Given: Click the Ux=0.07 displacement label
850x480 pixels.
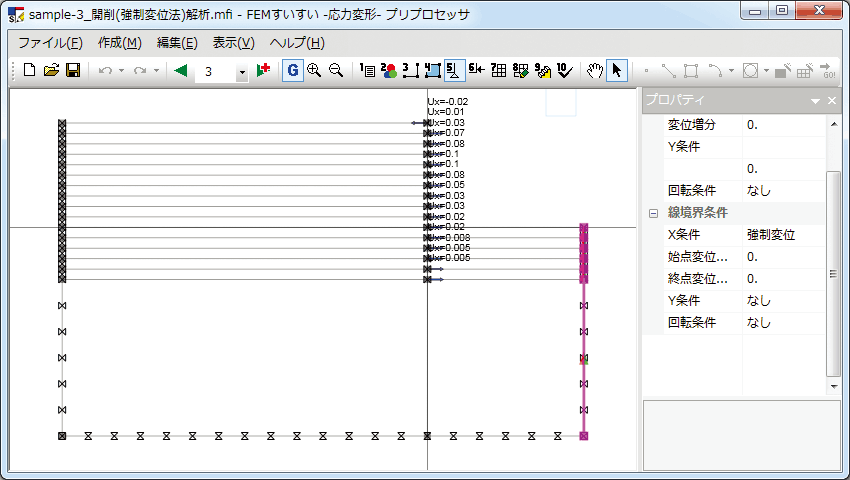Looking at the screenshot, I should [x=447, y=133].
